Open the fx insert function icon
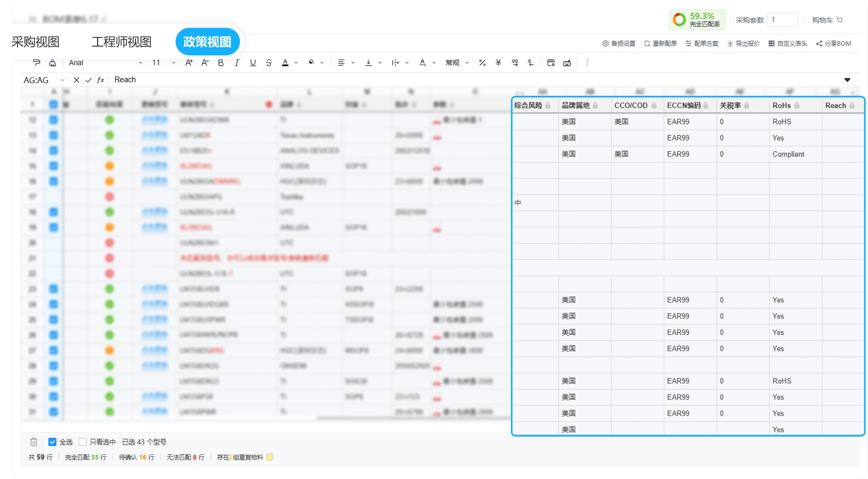868x479 pixels. 100,80
